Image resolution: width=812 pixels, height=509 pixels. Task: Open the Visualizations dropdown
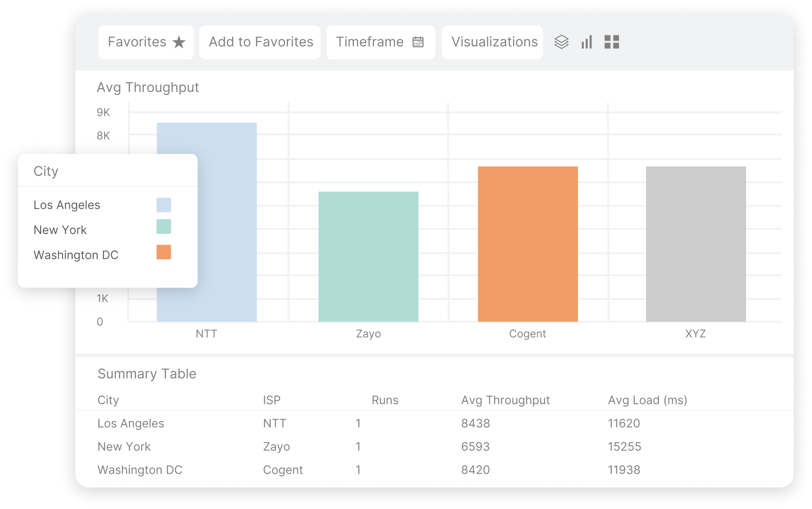pos(492,42)
